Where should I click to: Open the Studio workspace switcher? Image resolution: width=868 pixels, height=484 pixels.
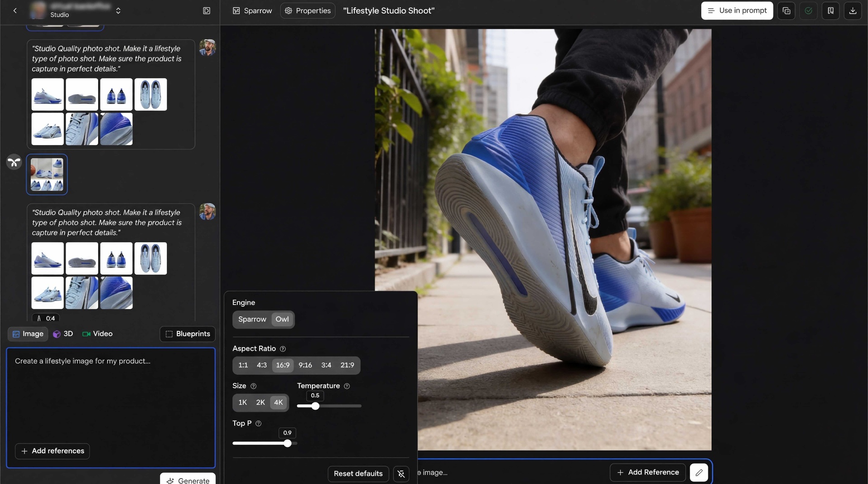coord(118,10)
